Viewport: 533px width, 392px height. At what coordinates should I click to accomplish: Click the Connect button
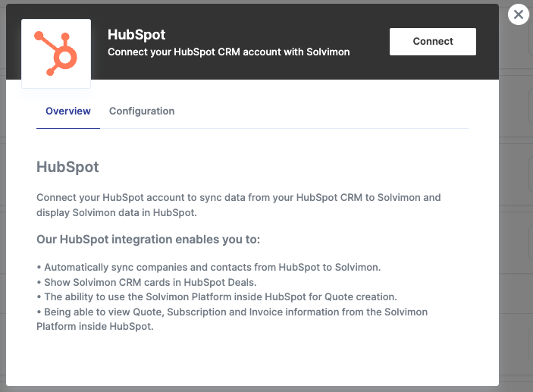(x=432, y=42)
